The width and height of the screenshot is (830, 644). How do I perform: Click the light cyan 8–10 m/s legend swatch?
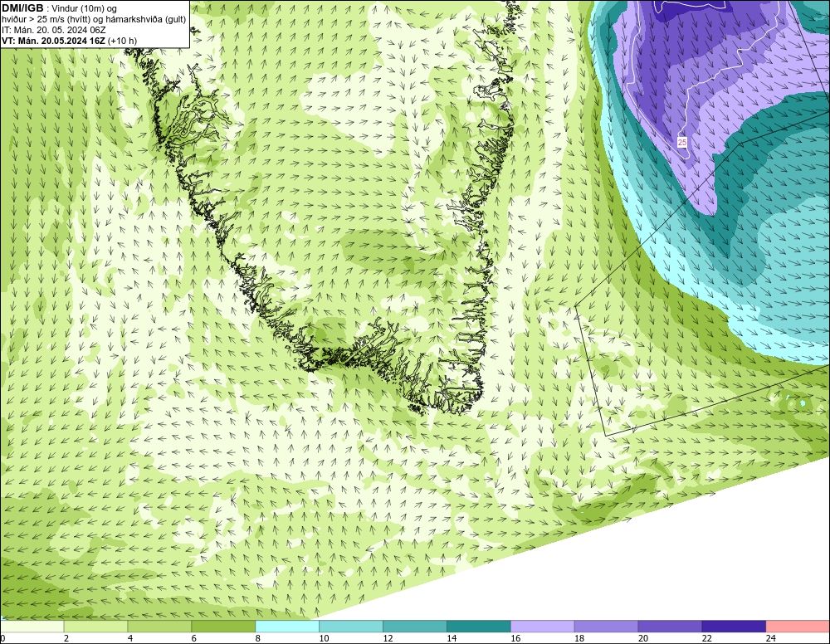[287, 627]
